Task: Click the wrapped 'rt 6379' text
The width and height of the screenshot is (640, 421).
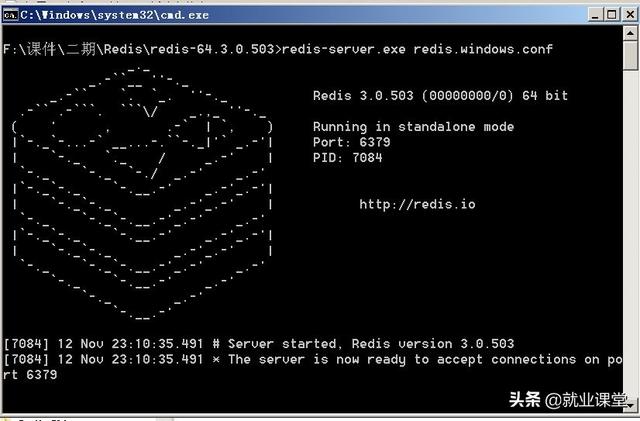Action: [x=30, y=375]
